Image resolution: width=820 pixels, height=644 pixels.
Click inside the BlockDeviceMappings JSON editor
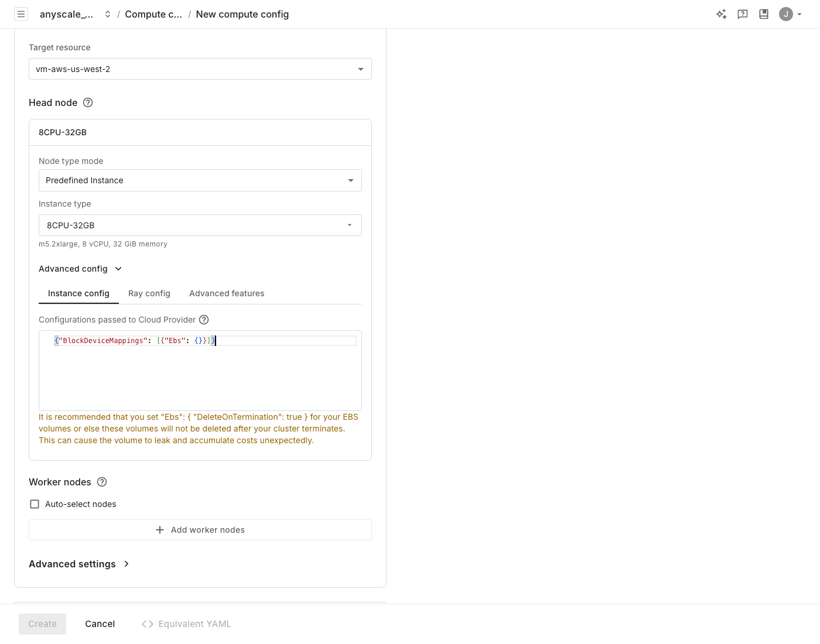pos(200,371)
